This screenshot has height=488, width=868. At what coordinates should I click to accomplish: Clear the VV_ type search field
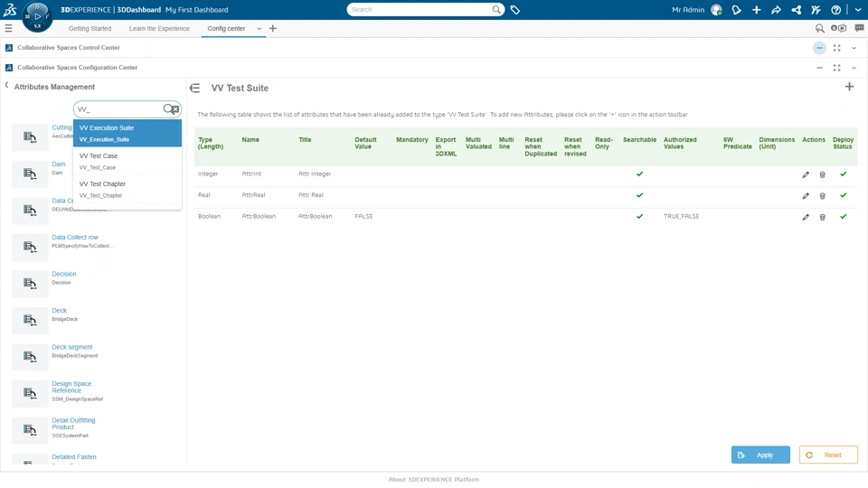tap(175, 109)
